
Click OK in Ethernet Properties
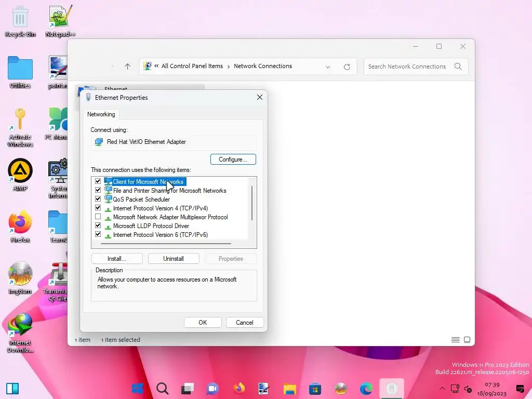[203, 322]
